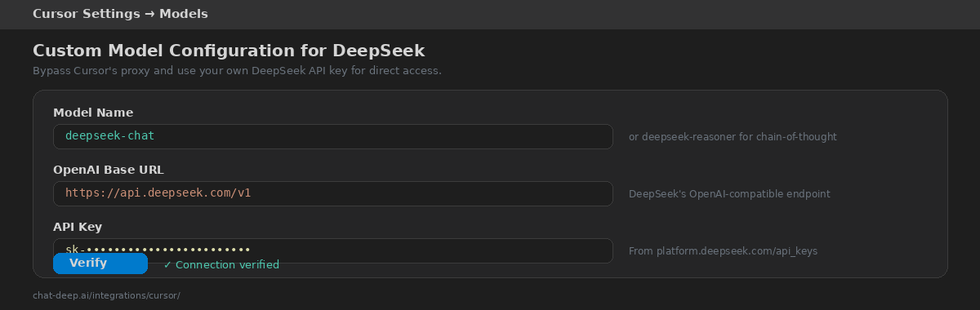
Task: Click the footer URL chat-deep.ai/integrations/cursor/
Action: point(106,295)
